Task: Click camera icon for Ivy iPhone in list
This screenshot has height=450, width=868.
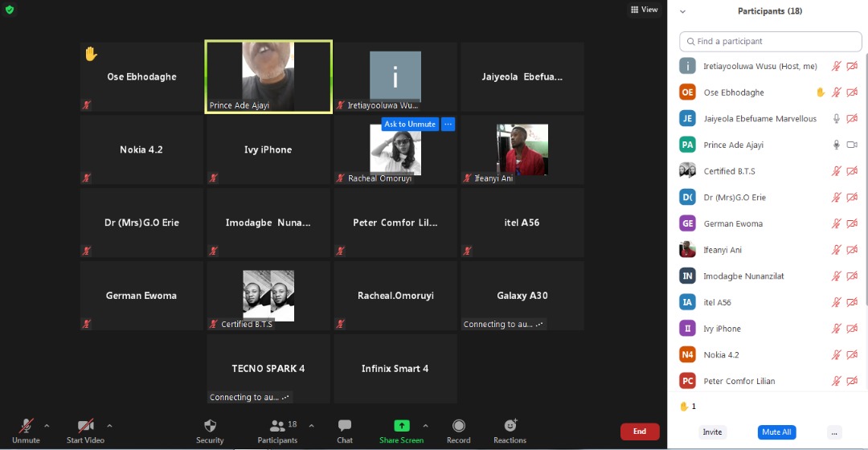Action: click(x=852, y=328)
